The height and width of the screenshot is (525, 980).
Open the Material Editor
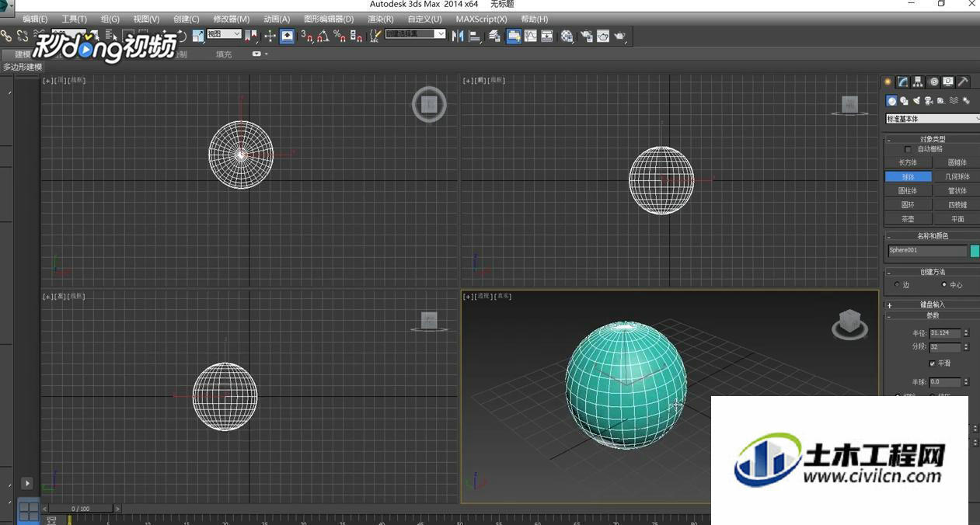(x=567, y=36)
